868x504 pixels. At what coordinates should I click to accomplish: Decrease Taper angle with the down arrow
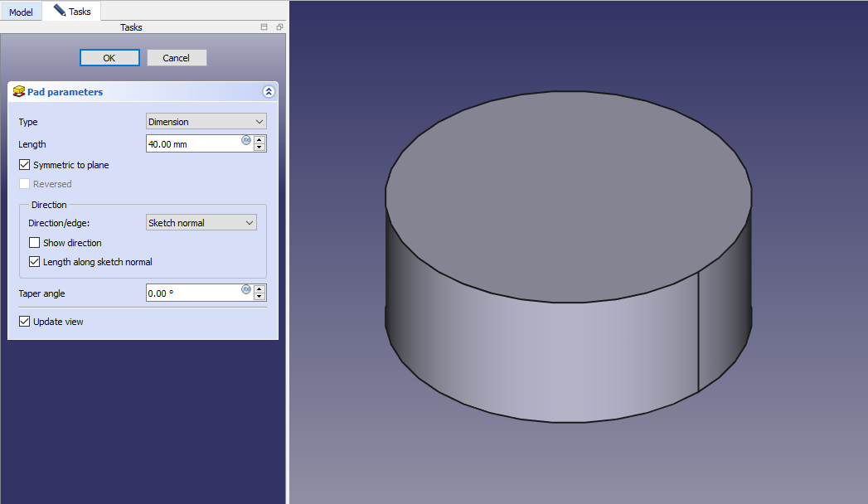[259, 297]
